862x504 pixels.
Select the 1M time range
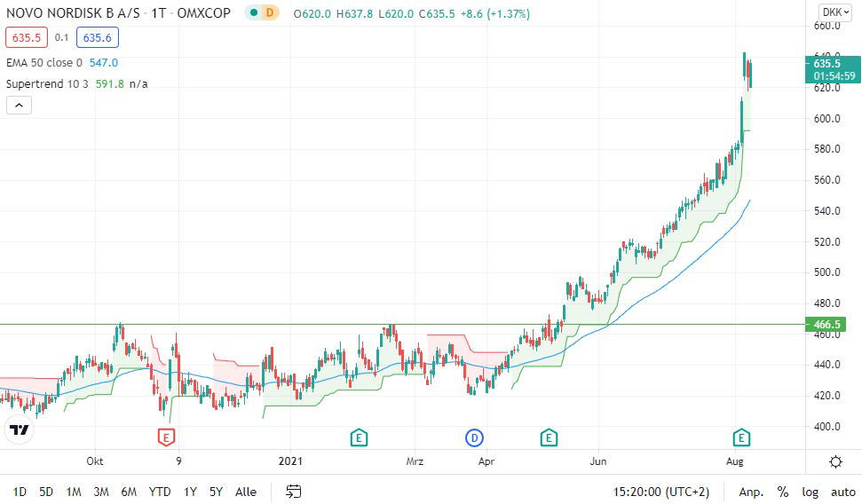tap(74, 492)
